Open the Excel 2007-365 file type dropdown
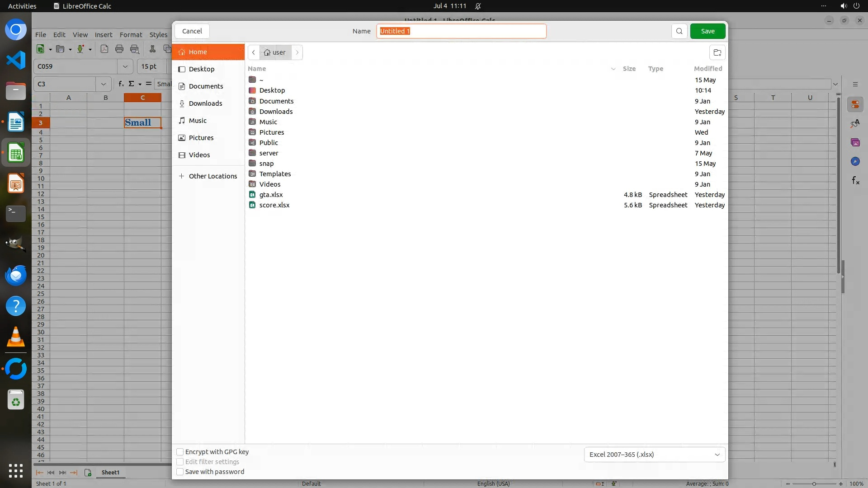This screenshot has height=488, width=868. [654, 455]
